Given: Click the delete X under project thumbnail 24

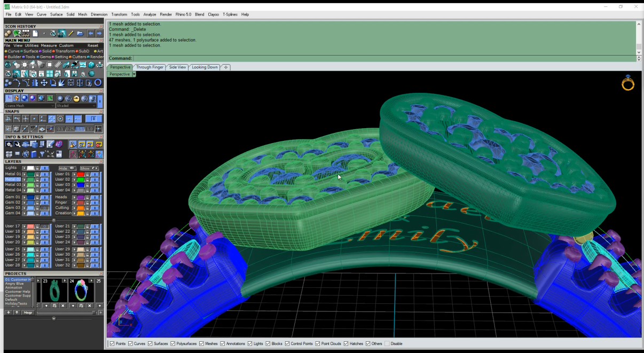Looking at the screenshot, I should pos(89,305).
